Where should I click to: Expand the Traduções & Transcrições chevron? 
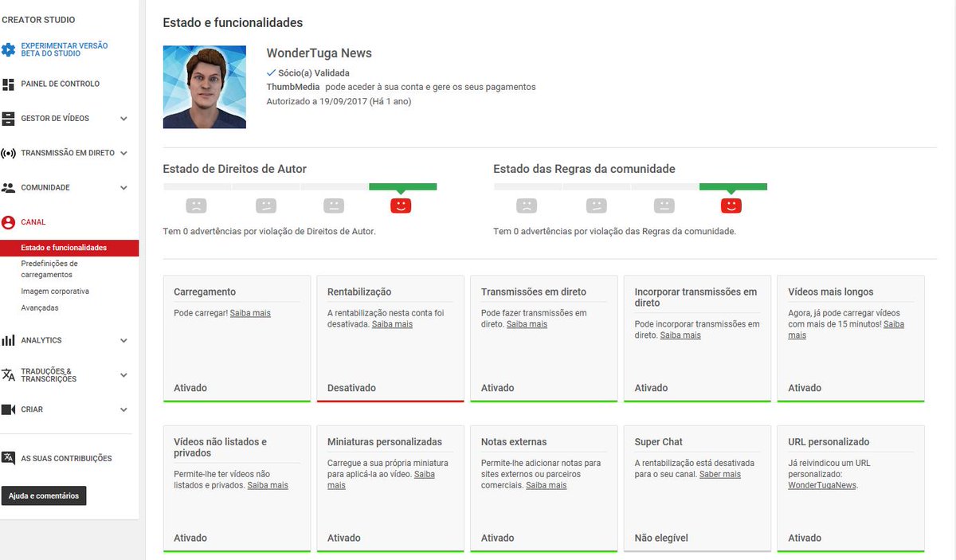[x=123, y=375]
